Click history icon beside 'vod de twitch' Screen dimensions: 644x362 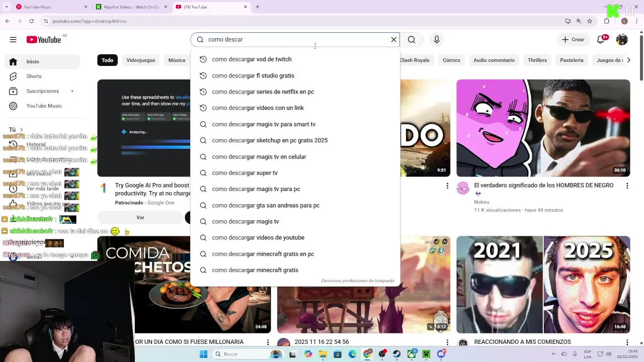(203, 59)
